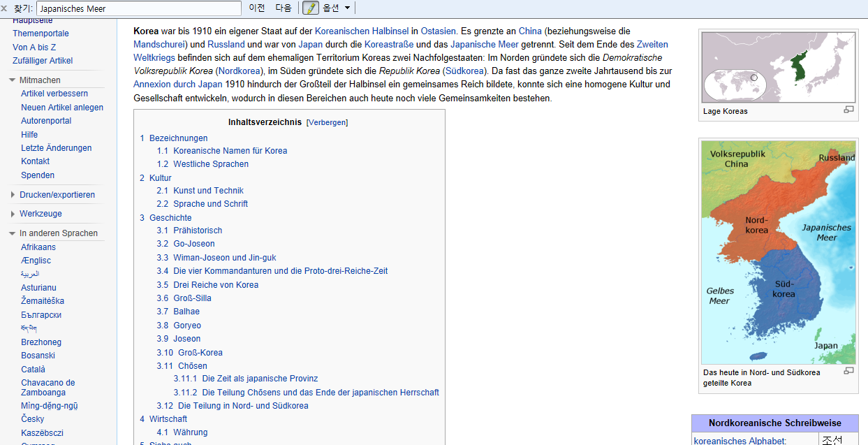868x445 pixels.
Task: Jump to 1.2 Westliche Sprachen in contents
Action: pyautogui.click(x=203, y=164)
